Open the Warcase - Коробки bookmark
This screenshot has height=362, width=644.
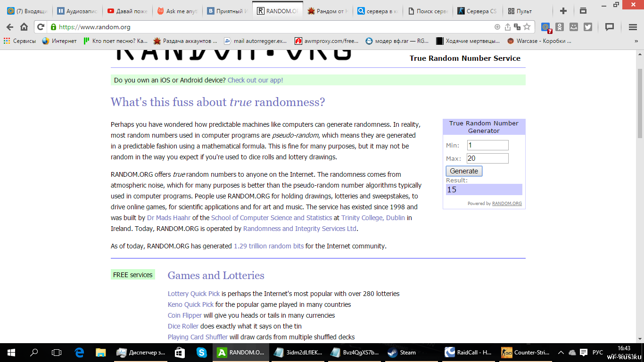(x=539, y=41)
